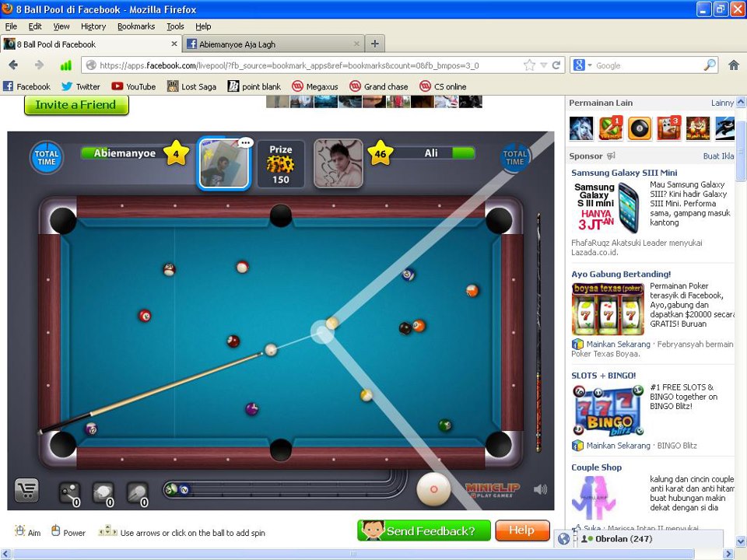Viewport: 747px width, 560px height.
Task: Open the Couple Shop ad link
Action: point(597,467)
